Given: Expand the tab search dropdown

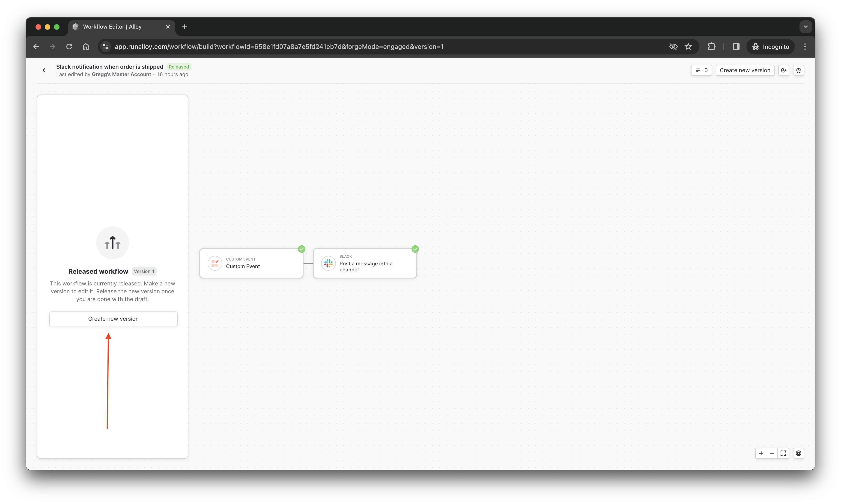Looking at the screenshot, I should click(x=806, y=27).
